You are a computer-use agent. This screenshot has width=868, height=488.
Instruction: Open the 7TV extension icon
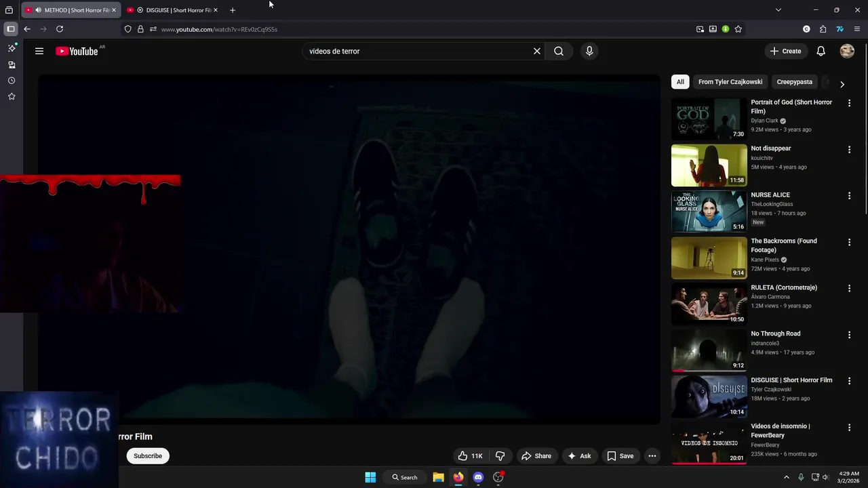840,29
